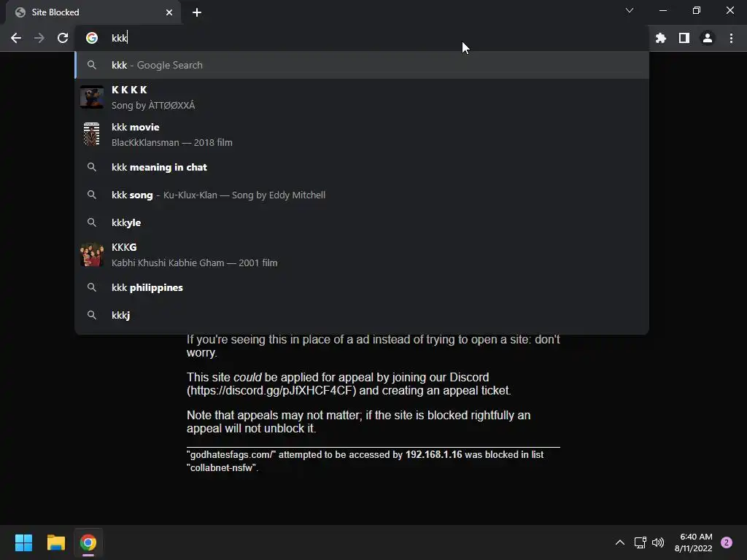Screen dimensions: 747x560
Task: Select the Site Blocked tab
Action: pyautogui.click(x=93, y=12)
